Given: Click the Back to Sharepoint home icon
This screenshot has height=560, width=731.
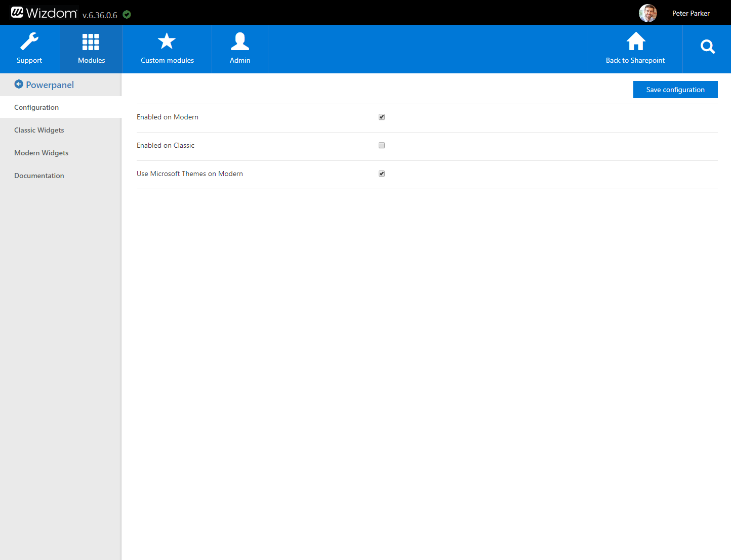Looking at the screenshot, I should point(636,41).
